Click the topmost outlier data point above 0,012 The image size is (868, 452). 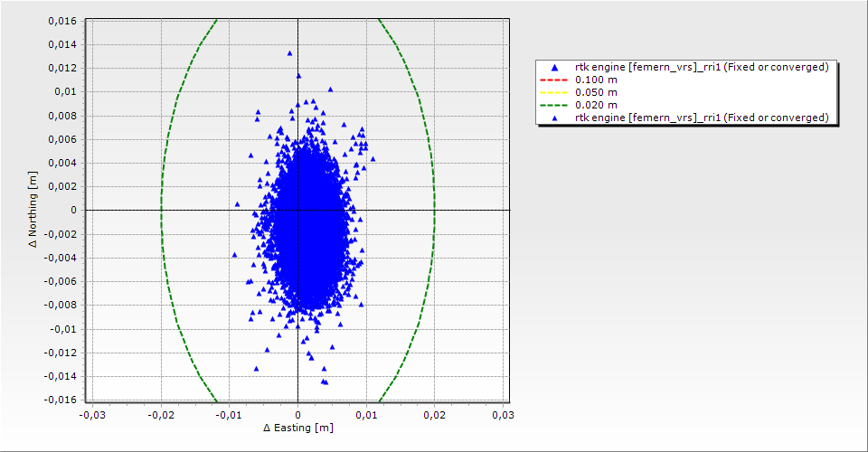[290, 53]
